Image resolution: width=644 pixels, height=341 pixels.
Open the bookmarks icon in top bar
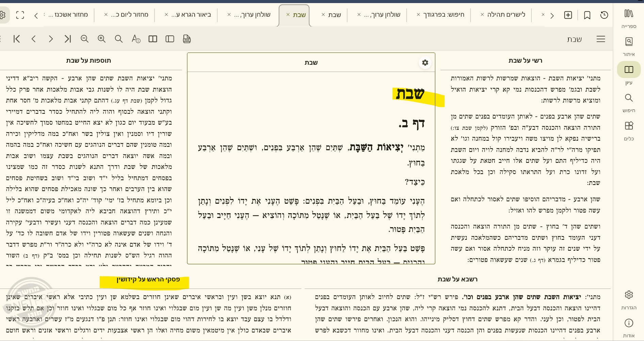pyautogui.click(x=587, y=15)
